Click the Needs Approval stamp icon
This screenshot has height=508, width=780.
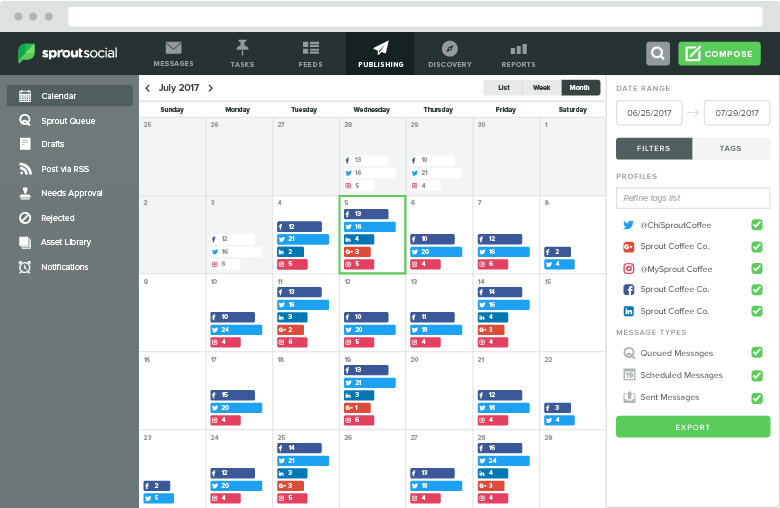click(x=25, y=193)
